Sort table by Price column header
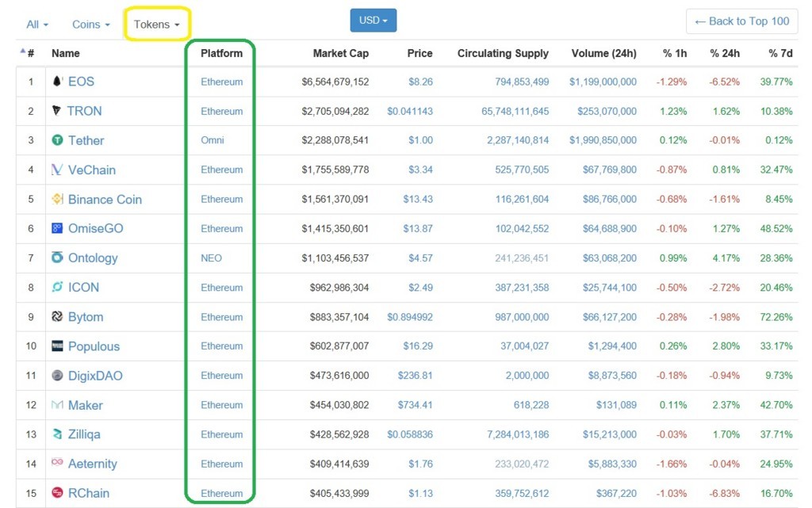Image resolution: width=812 pixels, height=508 pixels. tap(420, 53)
